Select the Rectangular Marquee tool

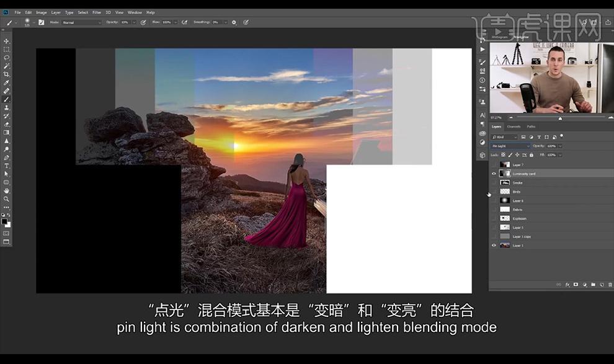6,50
